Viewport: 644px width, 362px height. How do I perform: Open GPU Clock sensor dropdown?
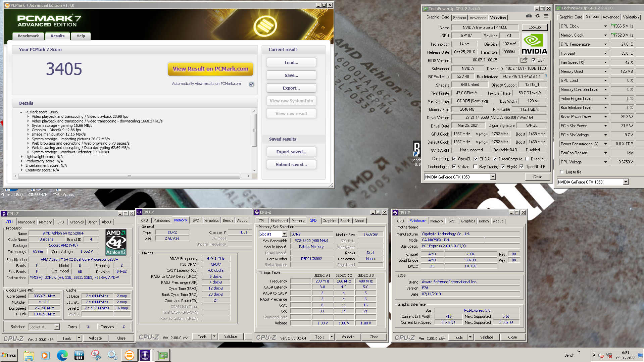coord(605,26)
